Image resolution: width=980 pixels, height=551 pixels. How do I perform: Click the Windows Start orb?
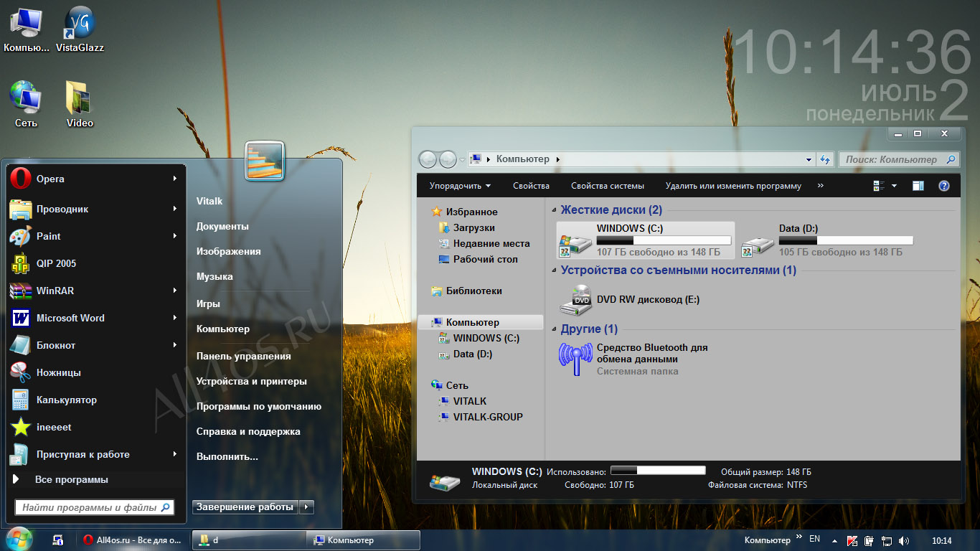pos(19,540)
